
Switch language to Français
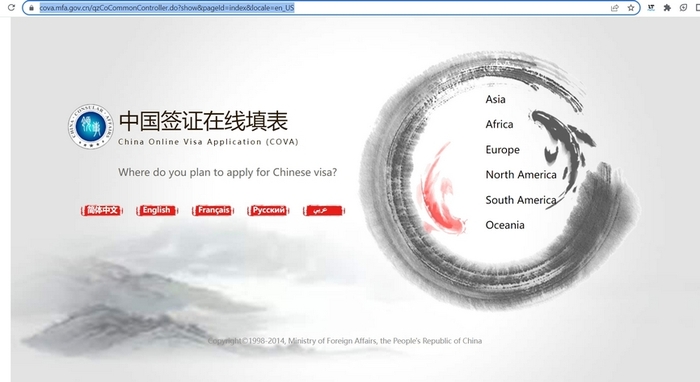pyautogui.click(x=212, y=210)
